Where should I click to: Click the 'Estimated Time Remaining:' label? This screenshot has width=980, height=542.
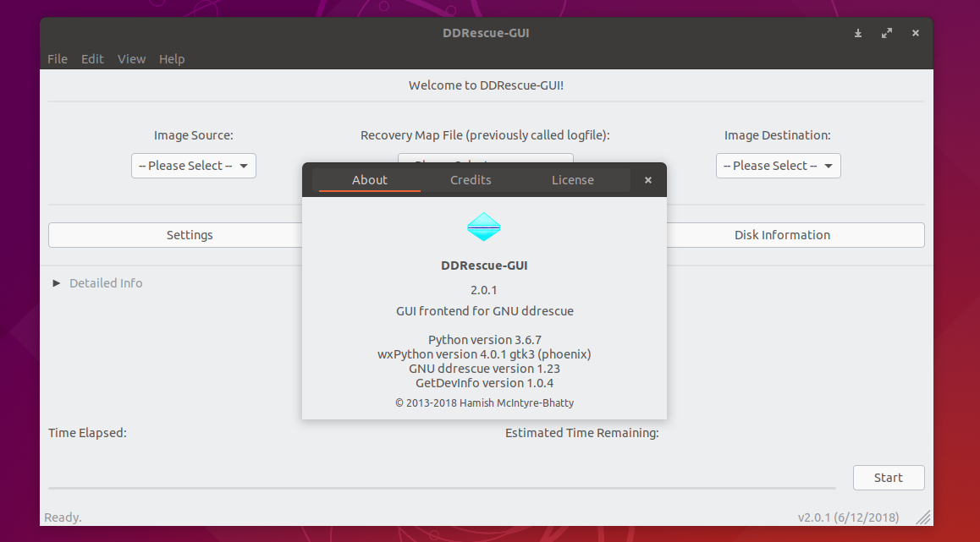582,433
